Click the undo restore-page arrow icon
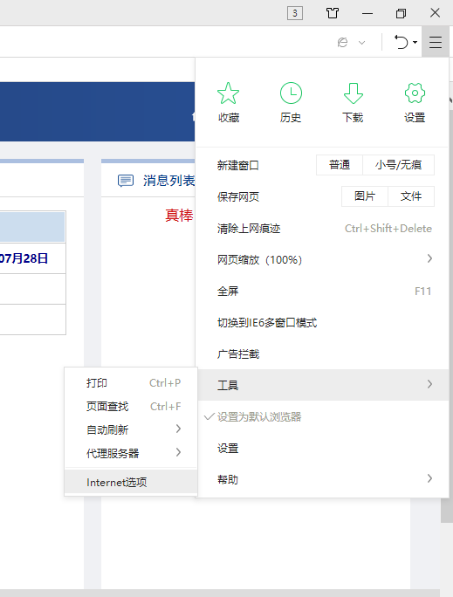 point(401,42)
